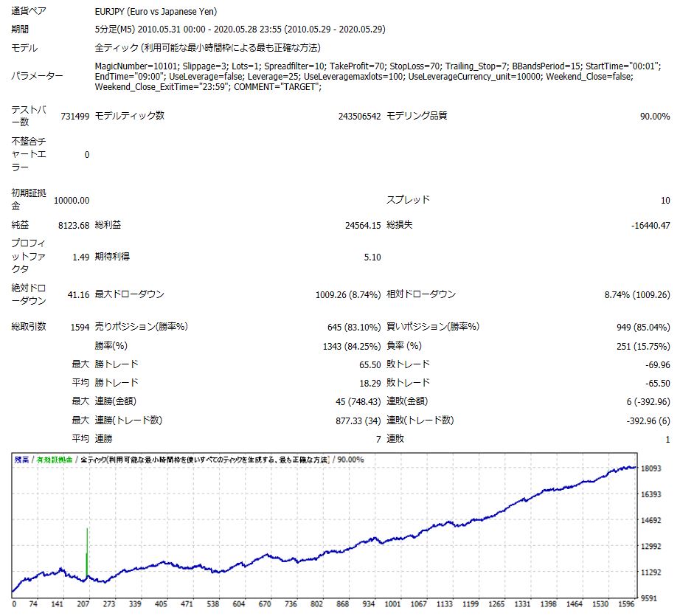Click the test bars value 731499
Viewport: 680px width, 616px height.
[75, 117]
